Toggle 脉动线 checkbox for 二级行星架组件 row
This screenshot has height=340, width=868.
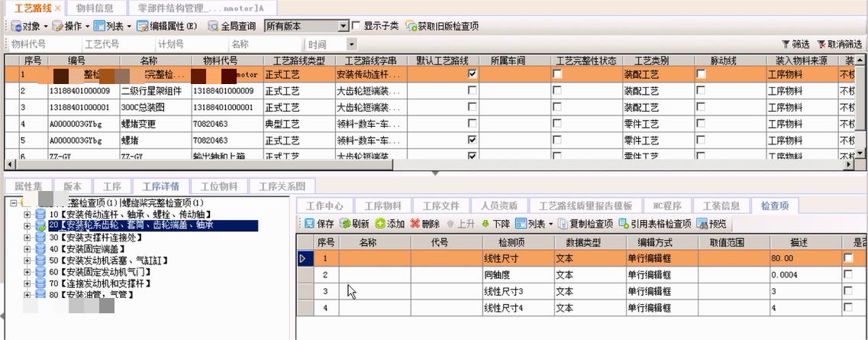click(x=701, y=91)
